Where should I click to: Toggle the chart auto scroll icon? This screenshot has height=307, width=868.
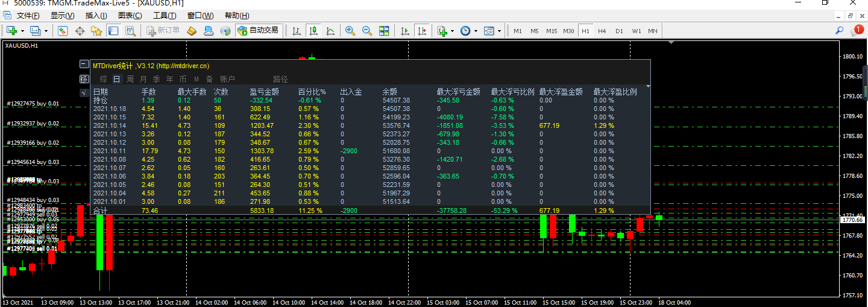(x=405, y=31)
